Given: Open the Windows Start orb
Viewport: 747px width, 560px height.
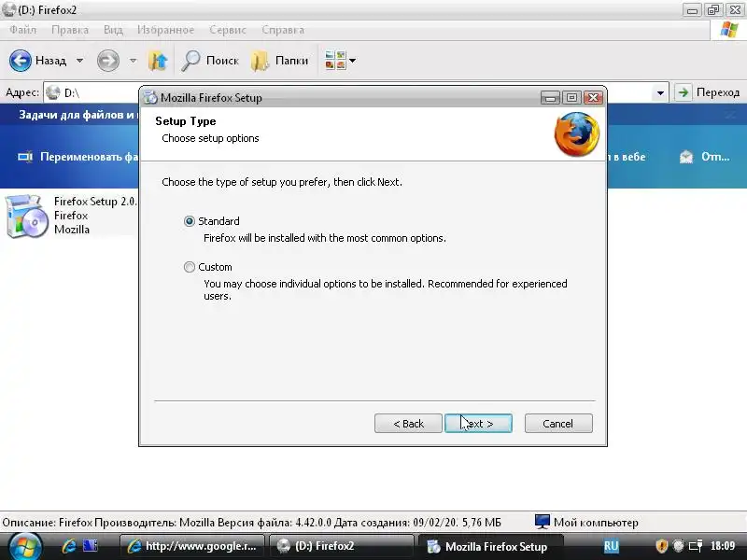Looking at the screenshot, I should click(25, 547).
